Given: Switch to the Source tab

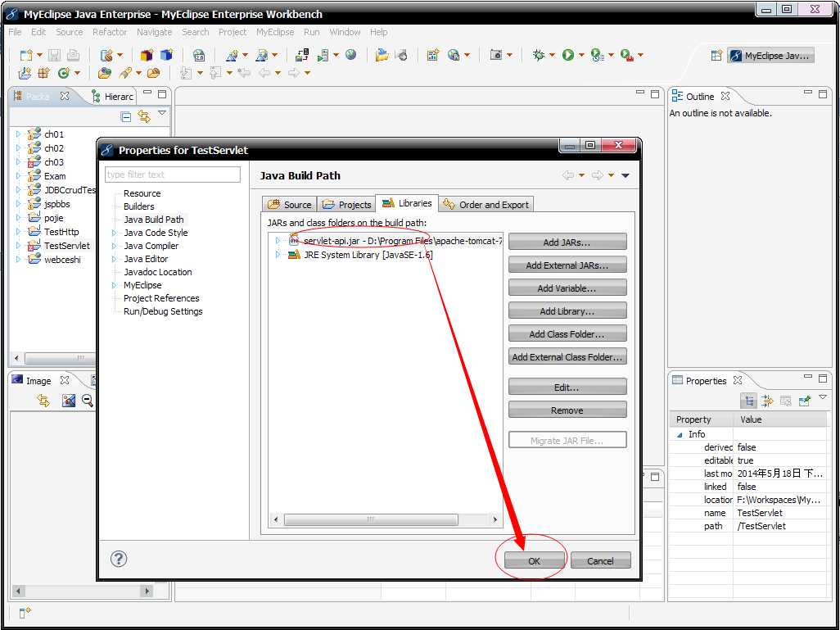Looking at the screenshot, I should click(290, 204).
